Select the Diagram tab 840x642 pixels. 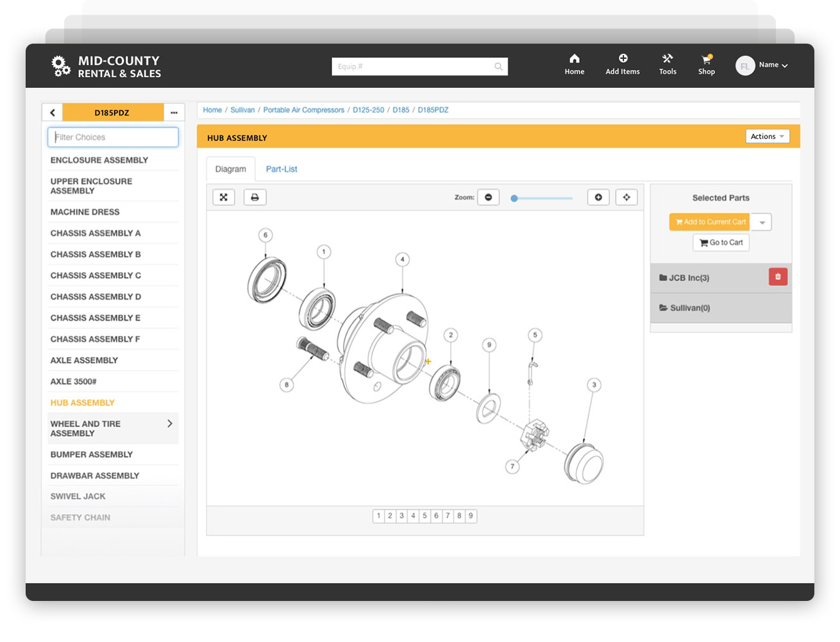230,169
